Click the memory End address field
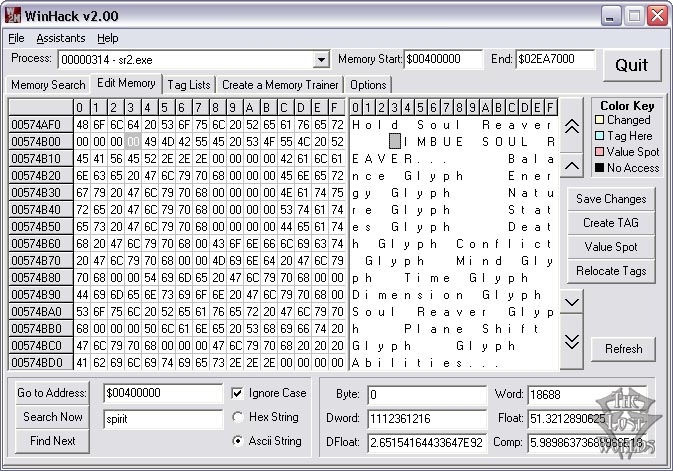Screen dimensions: 673x471 tap(555, 59)
